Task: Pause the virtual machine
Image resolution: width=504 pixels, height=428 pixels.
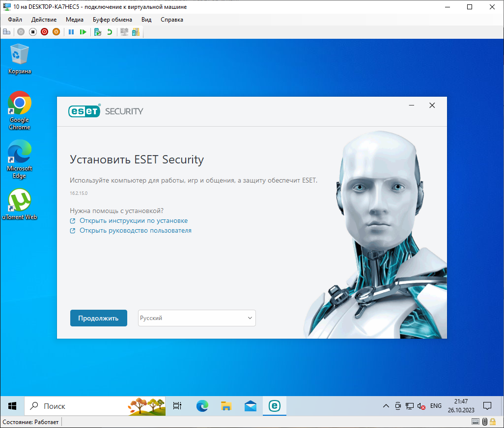Action: click(x=71, y=32)
